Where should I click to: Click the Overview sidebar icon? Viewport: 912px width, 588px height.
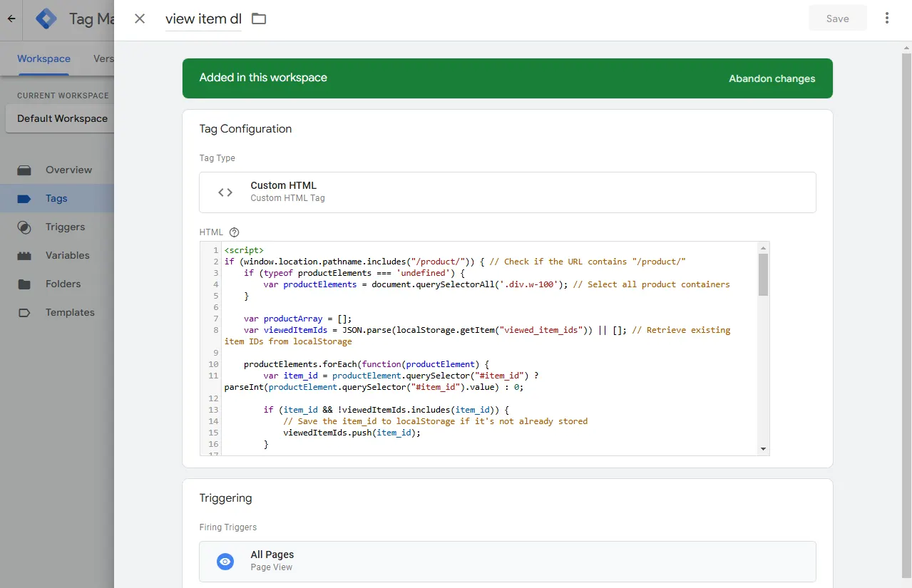click(25, 170)
